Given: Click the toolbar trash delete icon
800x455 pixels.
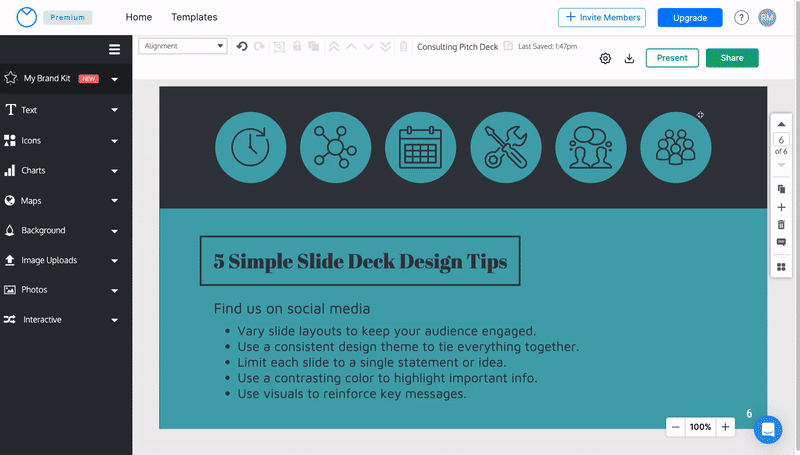Looking at the screenshot, I should coord(403,46).
